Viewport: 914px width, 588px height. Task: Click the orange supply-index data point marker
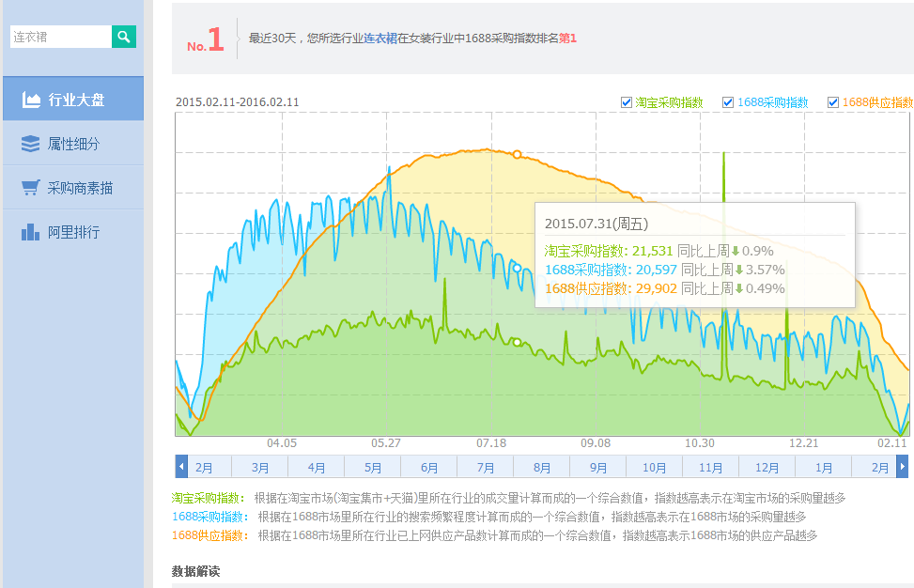click(x=517, y=154)
